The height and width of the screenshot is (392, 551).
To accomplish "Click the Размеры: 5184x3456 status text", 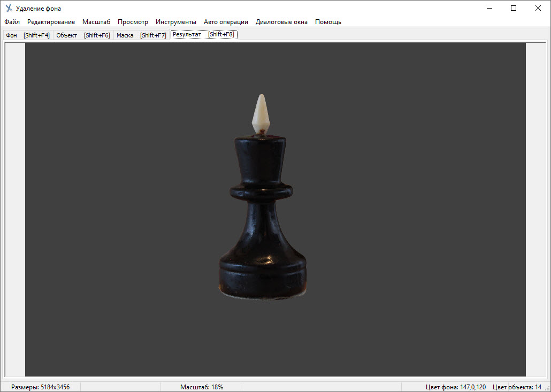I will pos(41,387).
